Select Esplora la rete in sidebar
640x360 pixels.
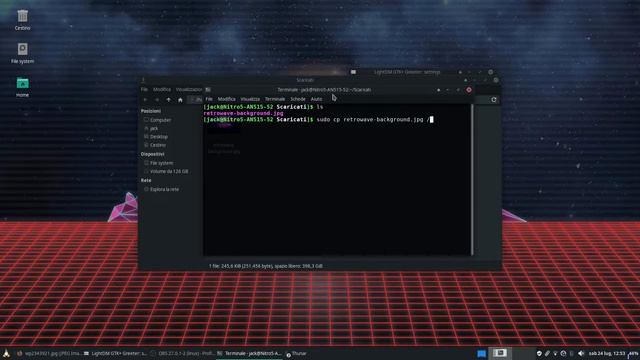(161, 189)
